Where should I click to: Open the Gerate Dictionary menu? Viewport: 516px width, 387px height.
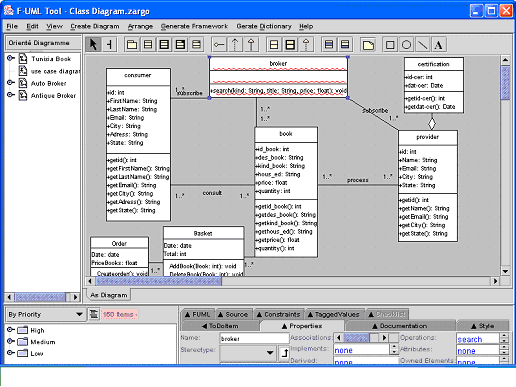264,26
